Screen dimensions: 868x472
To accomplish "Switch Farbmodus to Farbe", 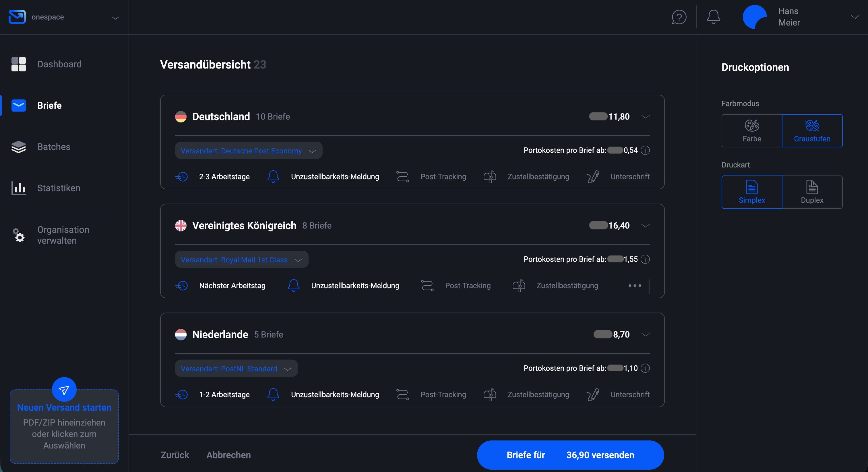I will [x=752, y=131].
